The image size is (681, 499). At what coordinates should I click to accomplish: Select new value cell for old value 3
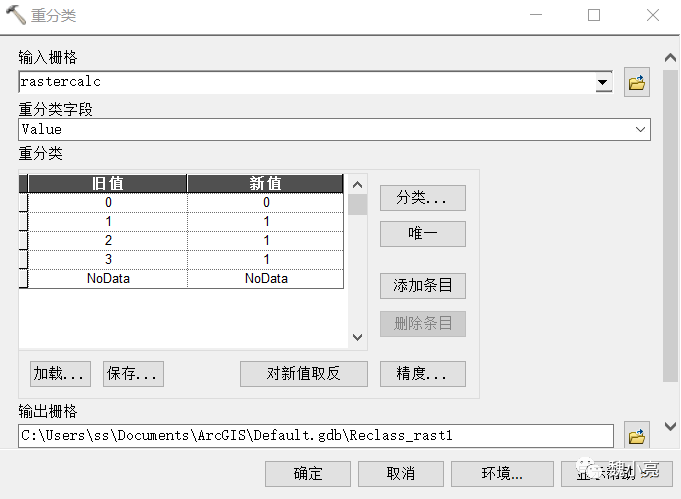pyautogui.click(x=266, y=260)
